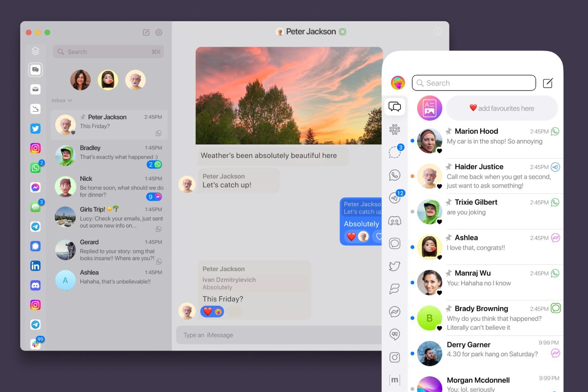Viewport: 588px width, 392px height.
Task: Click compose new message icon in desktop window
Action: tap(146, 32)
